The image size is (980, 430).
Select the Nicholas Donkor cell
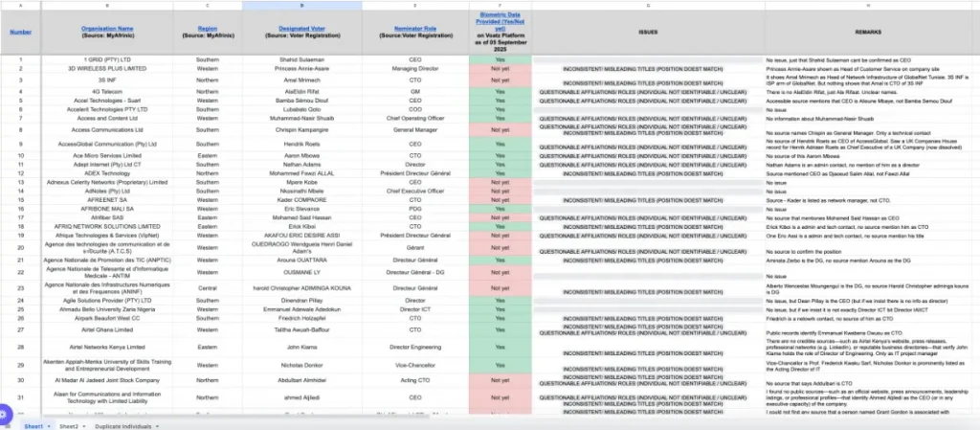(x=301, y=365)
